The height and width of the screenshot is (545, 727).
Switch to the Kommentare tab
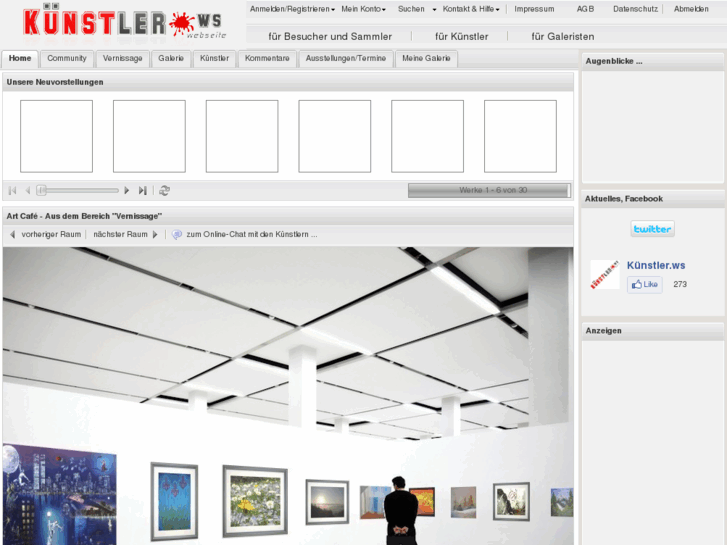click(267, 58)
